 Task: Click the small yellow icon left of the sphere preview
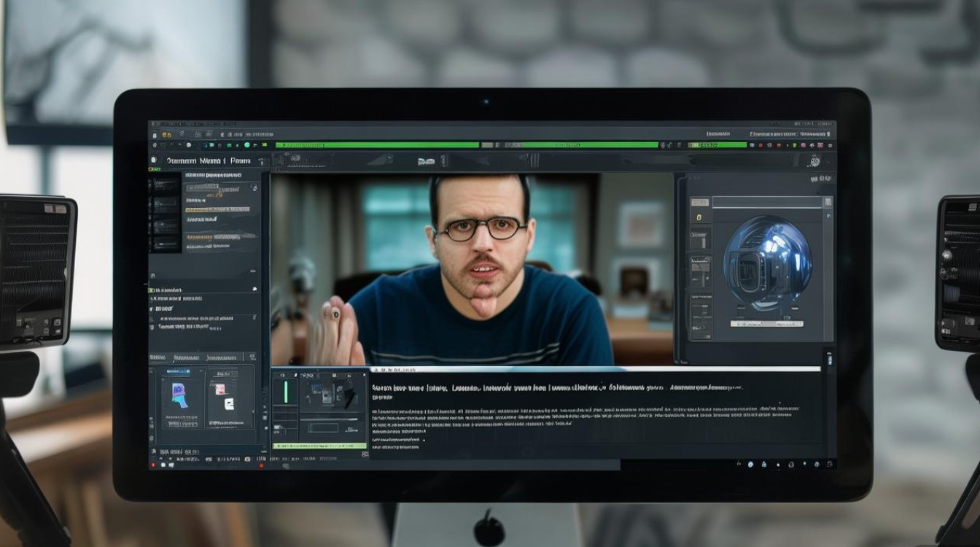tap(699, 217)
